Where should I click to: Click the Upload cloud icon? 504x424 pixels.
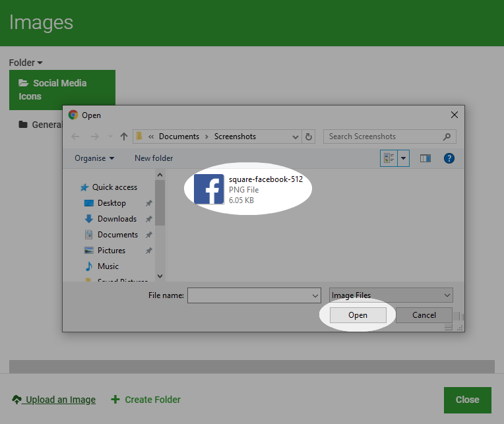click(x=16, y=399)
